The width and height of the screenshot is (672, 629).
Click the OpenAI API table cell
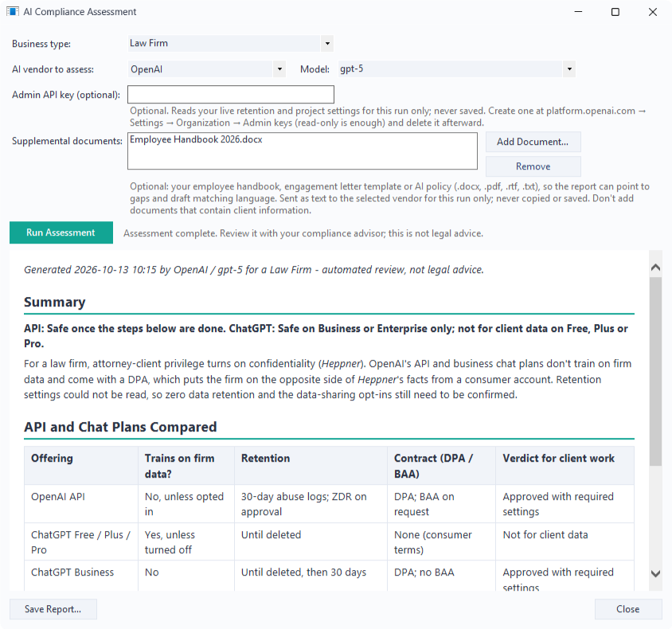81,504
